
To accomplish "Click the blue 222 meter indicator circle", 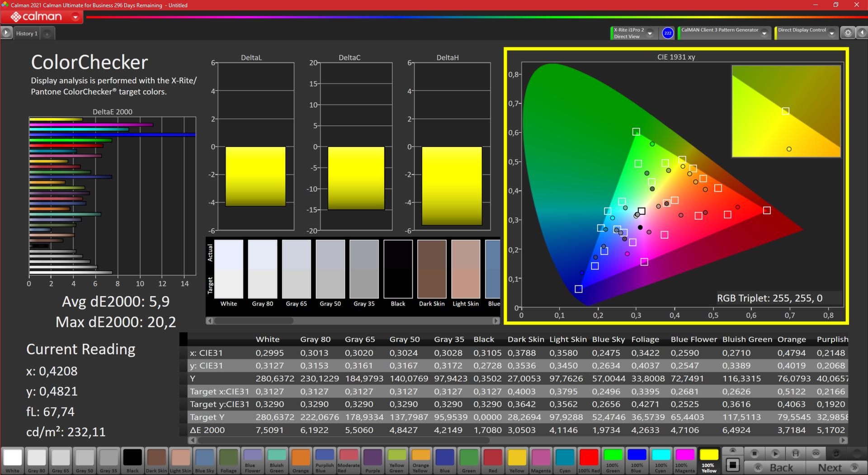I will point(668,33).
